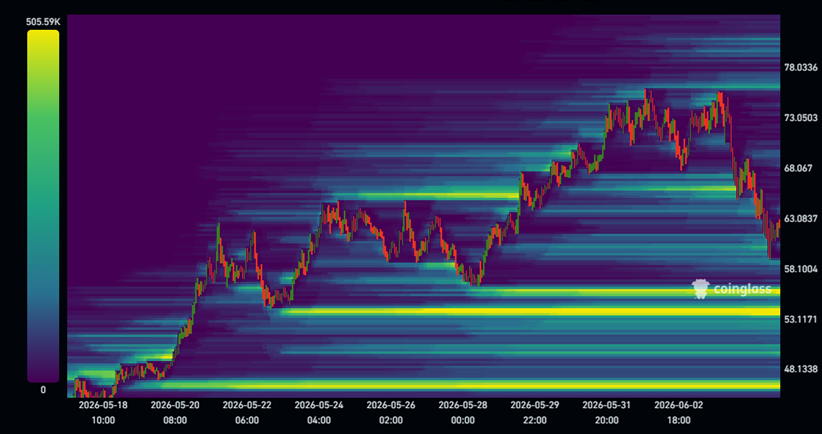822x434 pixels.
Task: Click the 53.1171 price axis label
Action: [801, 319]
